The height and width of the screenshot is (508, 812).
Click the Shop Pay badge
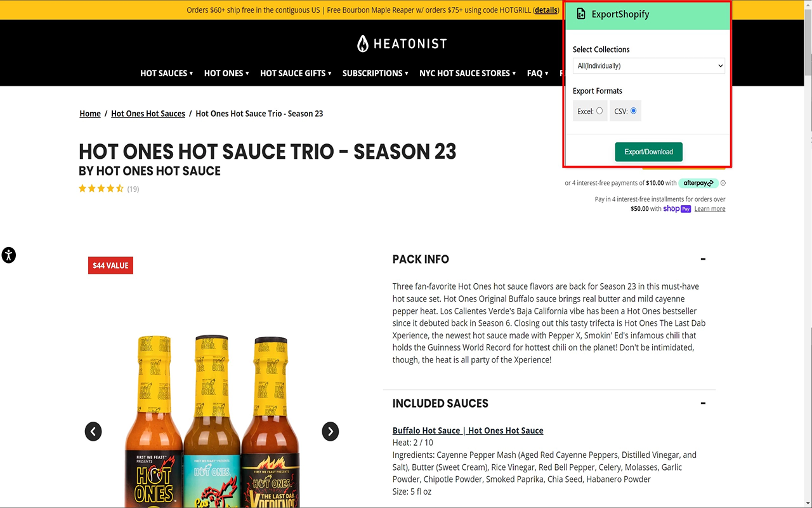[677, 208]
